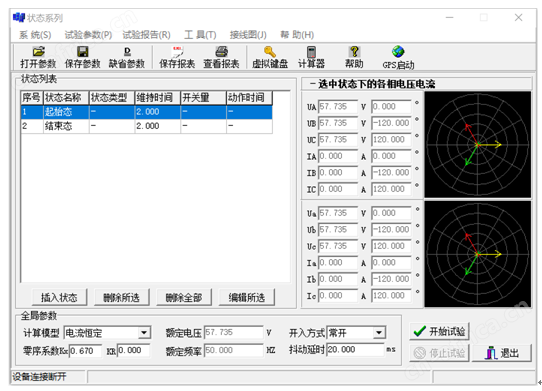Open the 接线图(J) menu
Screen dimensions: 542x391
pos(248,35)
